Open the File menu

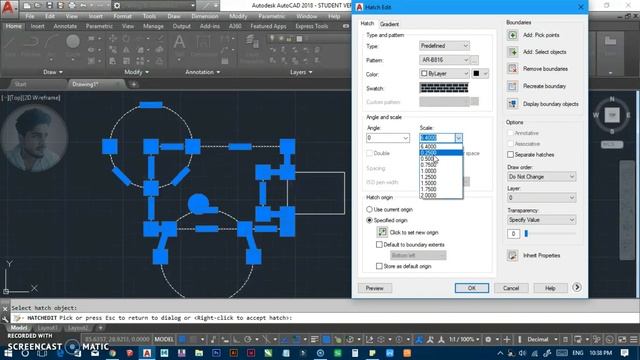[30, 16]
